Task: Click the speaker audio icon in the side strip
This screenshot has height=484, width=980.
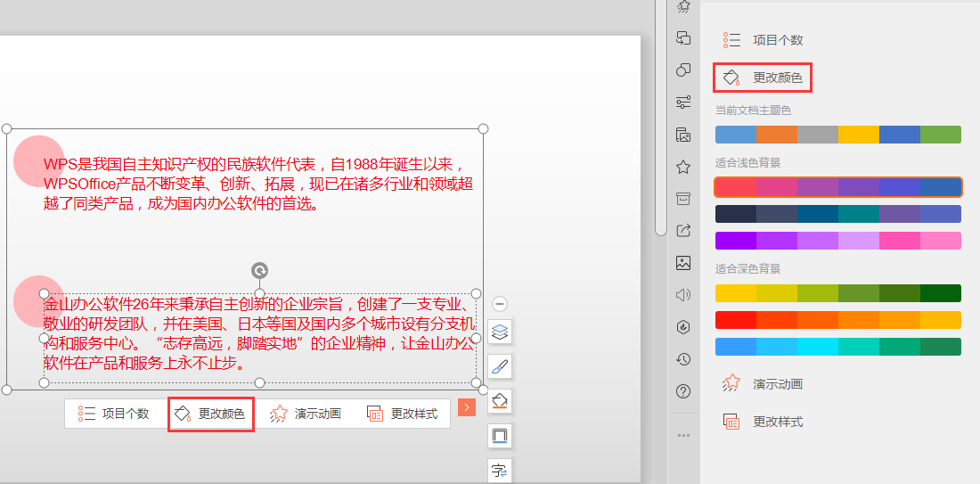Action: [x=683, y=295]
